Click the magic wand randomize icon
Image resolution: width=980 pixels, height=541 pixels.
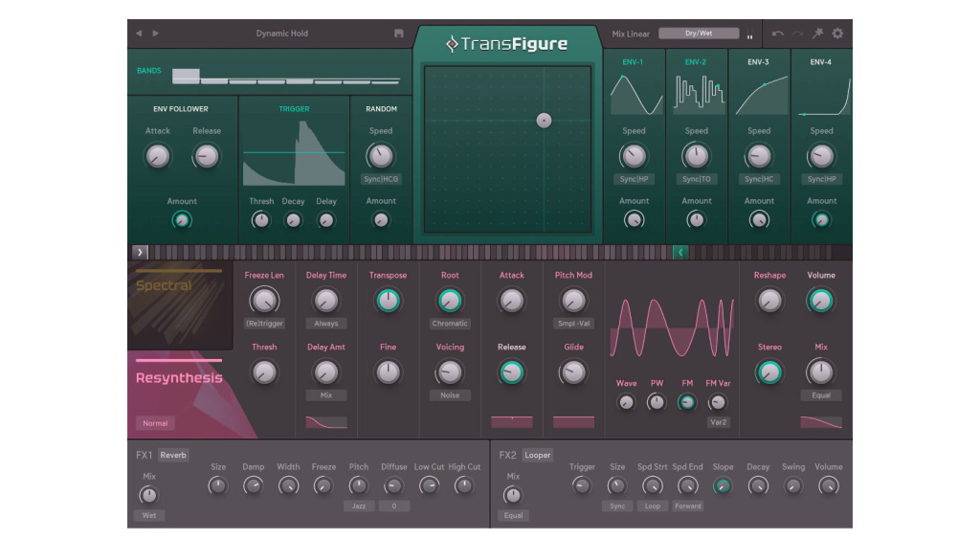[x=817, y=34]
